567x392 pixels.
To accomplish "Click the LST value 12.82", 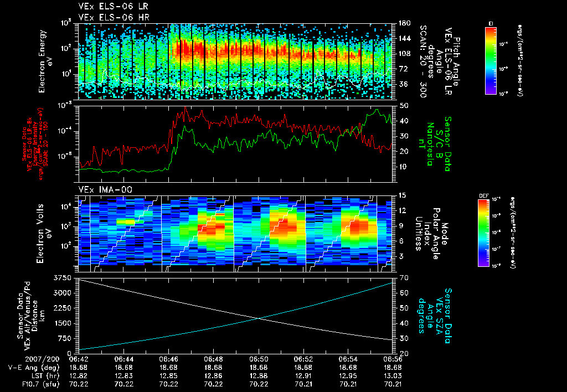I will click(79, 376).
